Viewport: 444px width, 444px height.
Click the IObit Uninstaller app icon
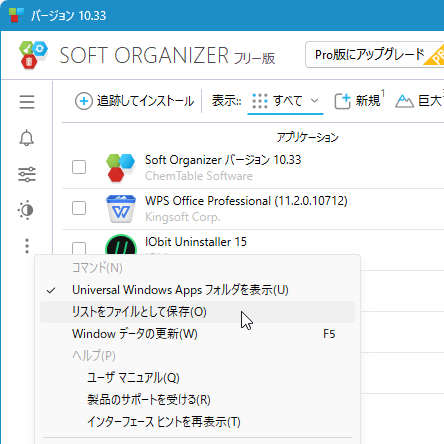tap(121, 245)
